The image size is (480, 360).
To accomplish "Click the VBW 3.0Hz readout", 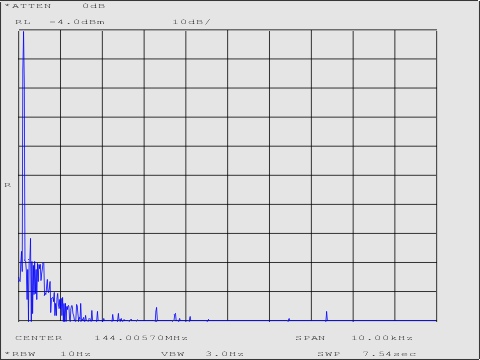I will coord(203,354).
